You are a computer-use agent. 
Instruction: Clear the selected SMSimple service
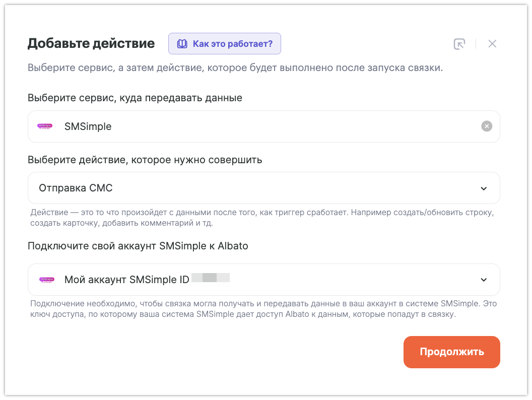point(486,126)
